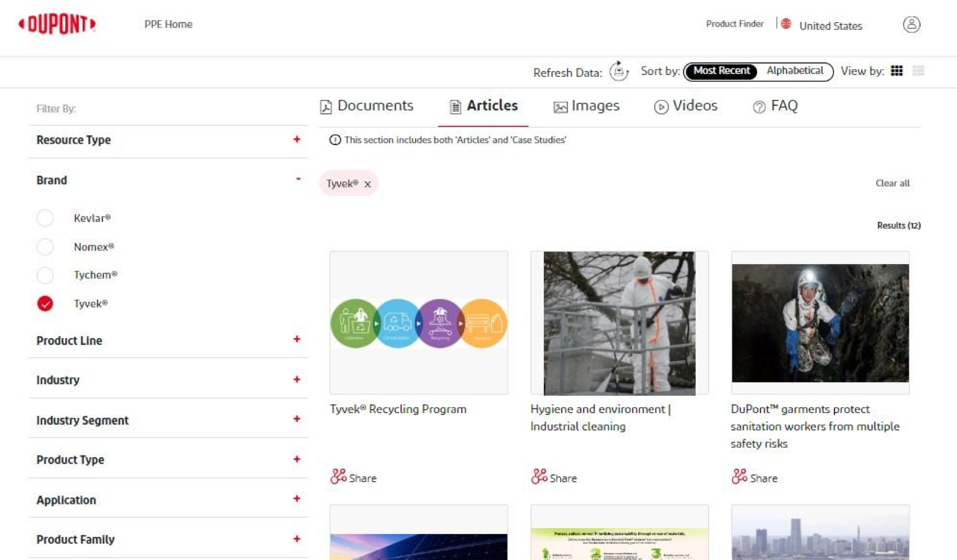Viewport: 957px width, 560px height.
Task: Open the sanitation workers article thumbnail
Action: [x=819, y=322]
